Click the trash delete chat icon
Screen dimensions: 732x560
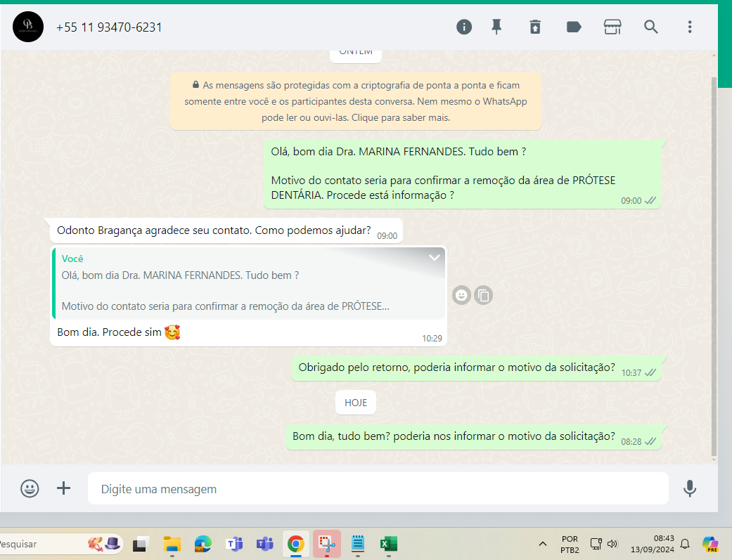tap(535, 27)
